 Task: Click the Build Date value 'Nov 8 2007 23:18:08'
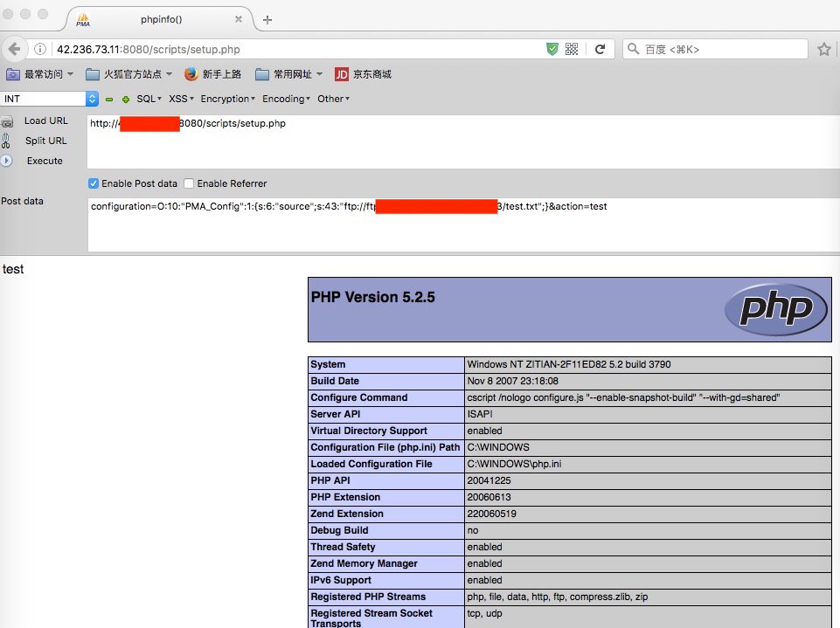513,381
